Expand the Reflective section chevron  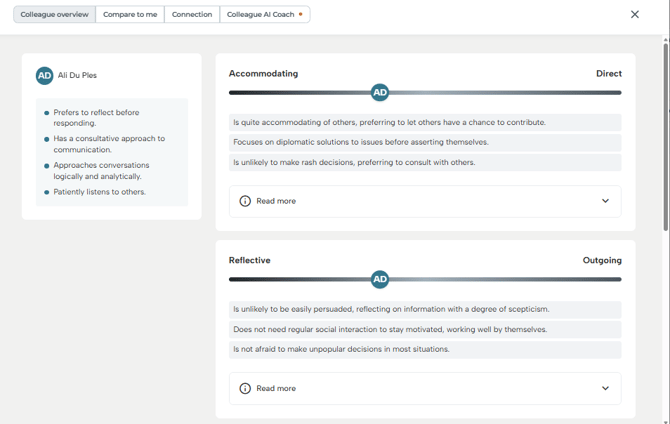tap(605, 388)
